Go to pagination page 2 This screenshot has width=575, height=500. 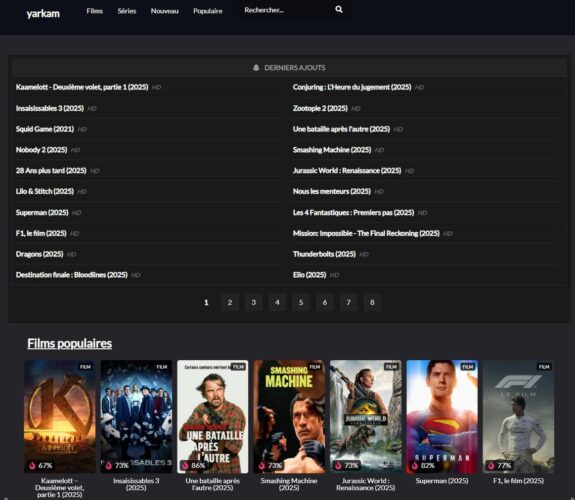pyautogui.click(x=230, y=303)
